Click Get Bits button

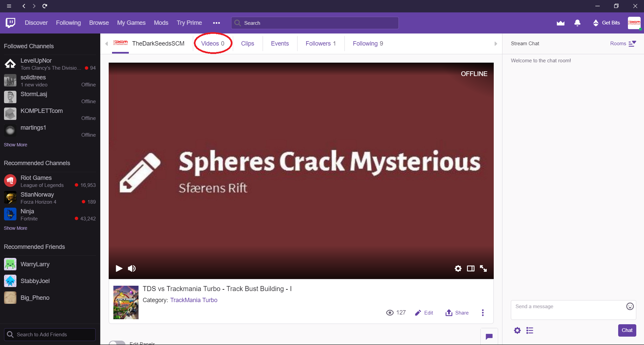606,23
